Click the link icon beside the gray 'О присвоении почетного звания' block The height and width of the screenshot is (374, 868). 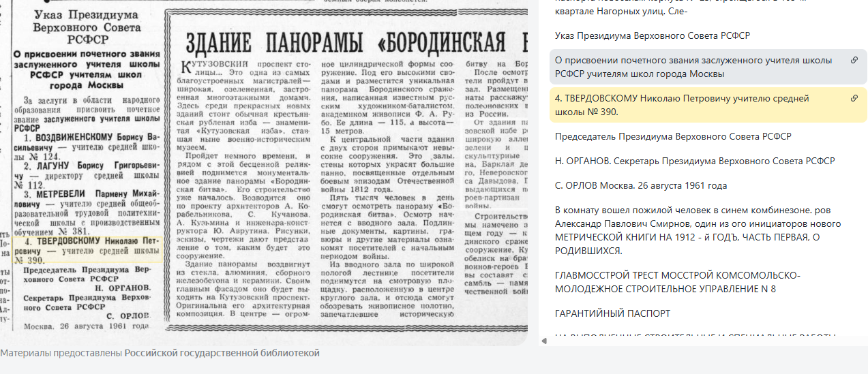pyautogui.click(x=854, y=61)
